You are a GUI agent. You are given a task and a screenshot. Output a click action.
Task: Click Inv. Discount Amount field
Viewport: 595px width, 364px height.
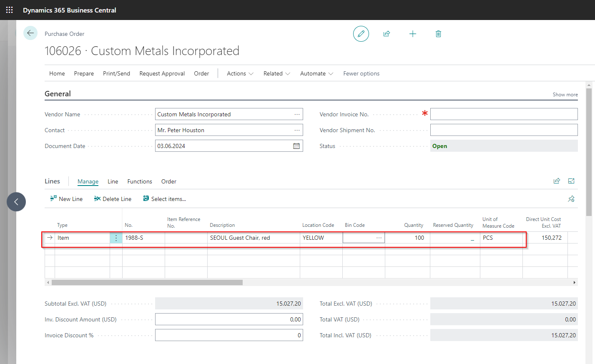229,319
